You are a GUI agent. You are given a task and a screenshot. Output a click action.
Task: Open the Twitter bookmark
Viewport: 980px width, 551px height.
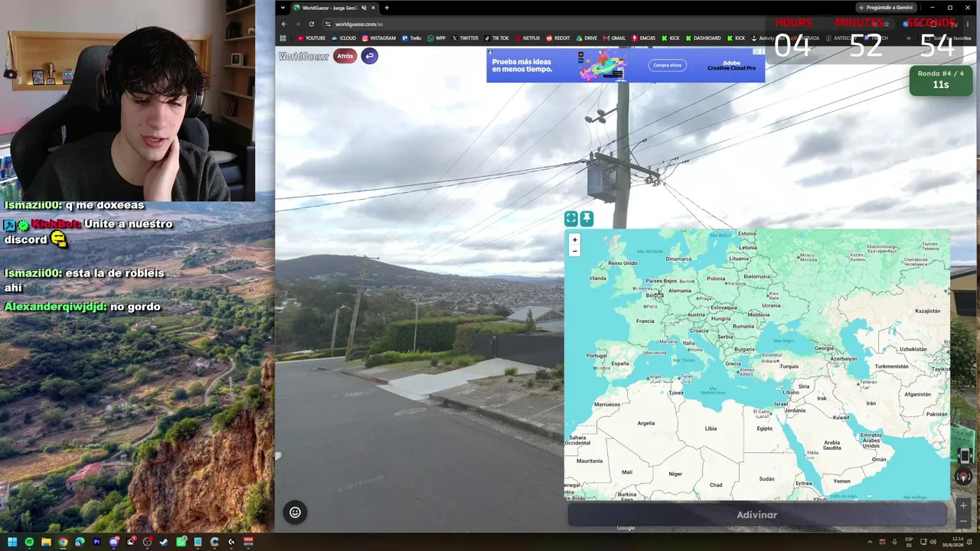pyautogui.click(x=465, y=38)
